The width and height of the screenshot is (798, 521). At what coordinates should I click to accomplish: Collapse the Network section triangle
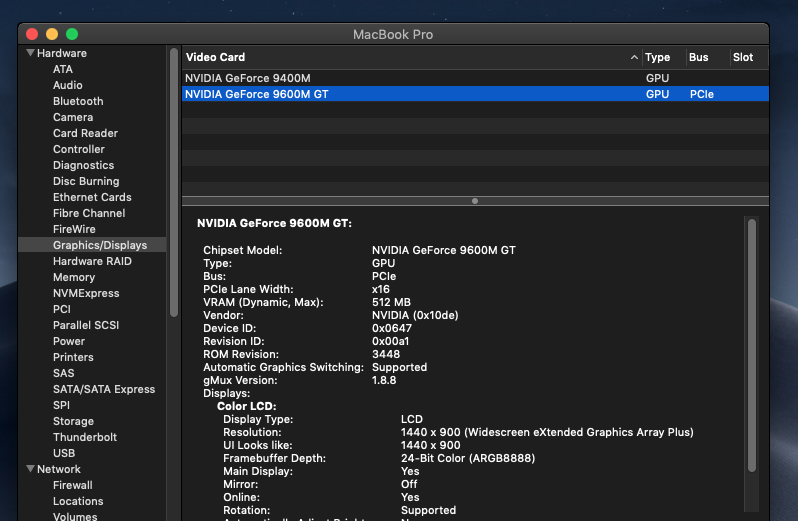[31, 469]
